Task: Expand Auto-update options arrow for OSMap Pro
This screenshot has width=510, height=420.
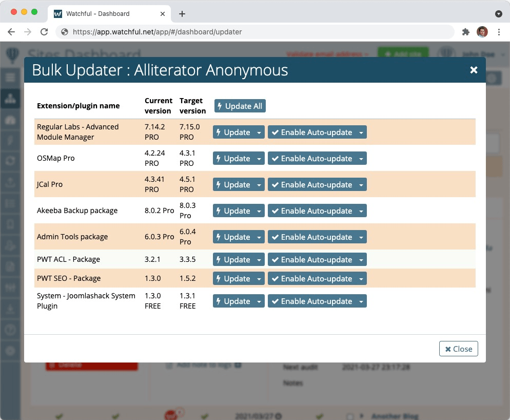Action: [361, 158]
